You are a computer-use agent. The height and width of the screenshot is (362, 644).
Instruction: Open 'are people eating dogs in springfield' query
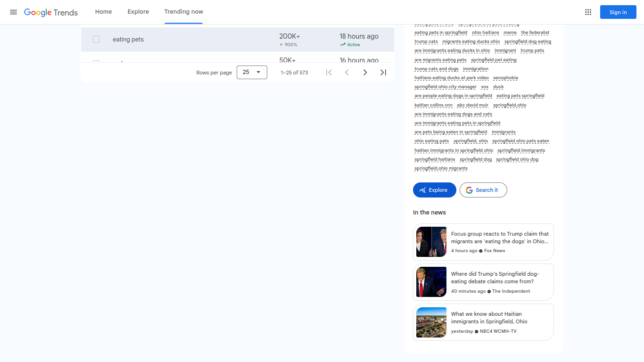point(453,96)
